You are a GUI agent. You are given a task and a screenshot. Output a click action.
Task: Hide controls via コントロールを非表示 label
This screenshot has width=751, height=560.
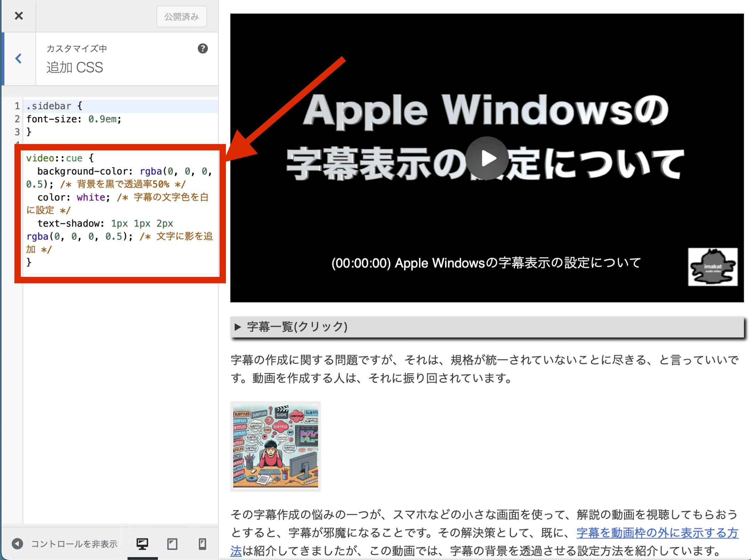coord(74,544)
